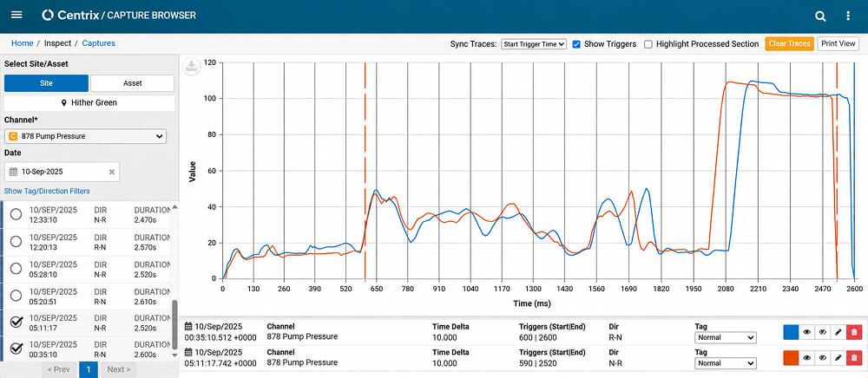Click the scroll-up arrow of capture list
The width and height of the screenshot is (868, 378).
coord(175,206)
